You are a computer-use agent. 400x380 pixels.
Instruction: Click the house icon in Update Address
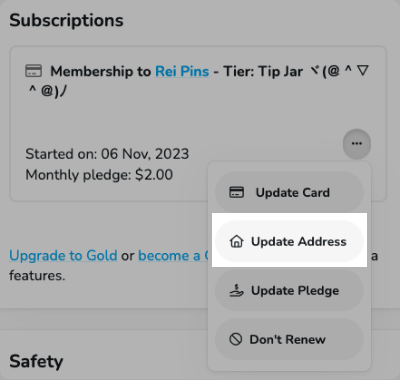[x=236, y=241]
